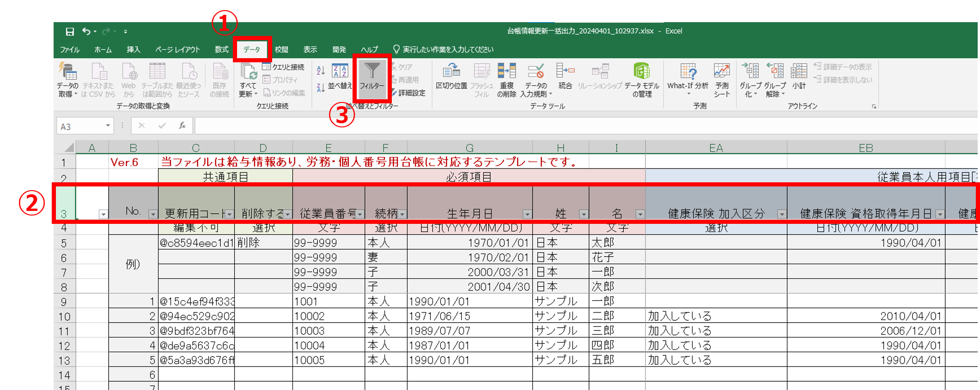
Task: Switch to the 校閲 tab
Action: (x=281, y=49)
